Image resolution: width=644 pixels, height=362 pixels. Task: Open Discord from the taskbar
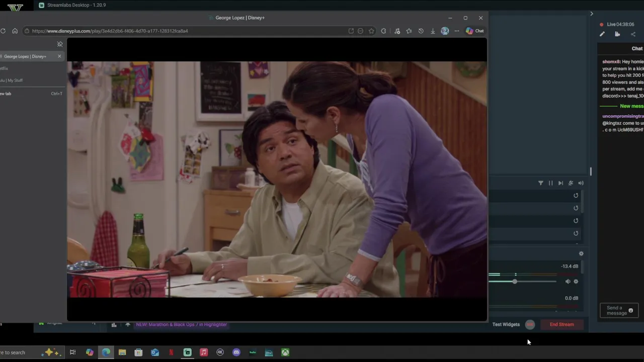click(x=236, y=352)
